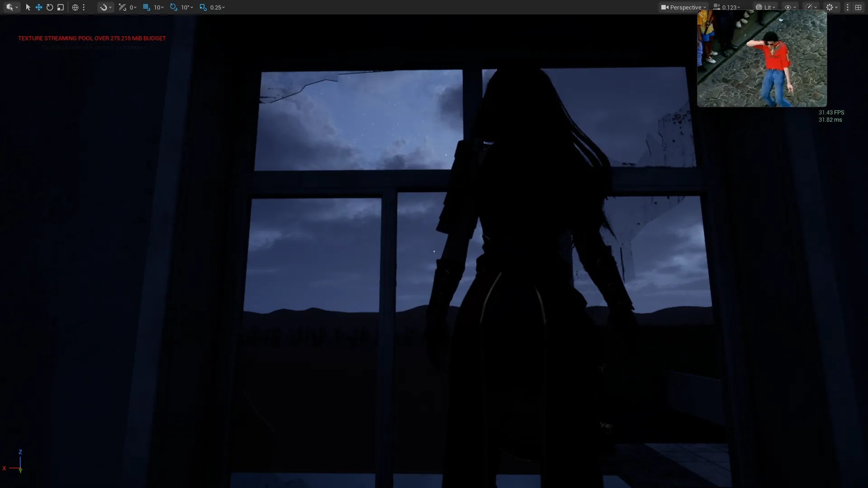Open the Perspective viewport type menu

683,7
